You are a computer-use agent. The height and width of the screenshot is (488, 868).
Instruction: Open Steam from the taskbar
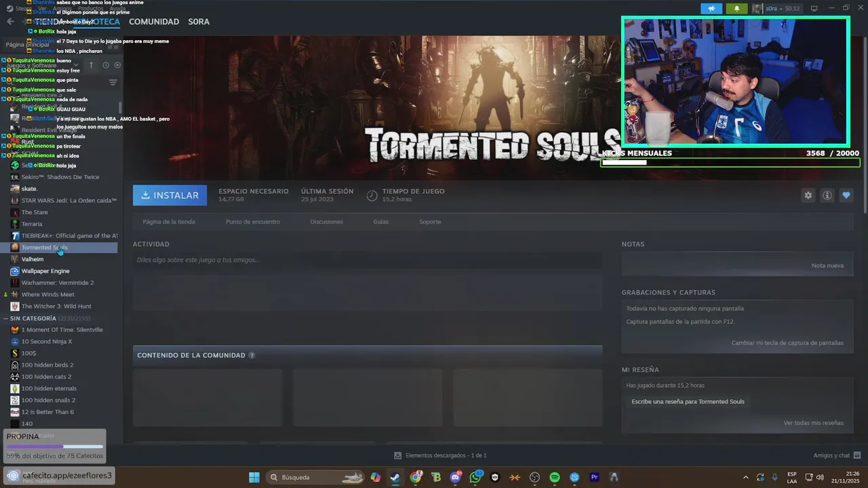(x=395, y=477)
